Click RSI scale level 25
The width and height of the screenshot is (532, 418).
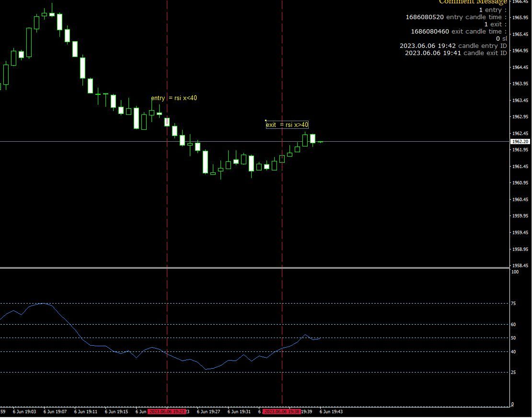[513, 372]
